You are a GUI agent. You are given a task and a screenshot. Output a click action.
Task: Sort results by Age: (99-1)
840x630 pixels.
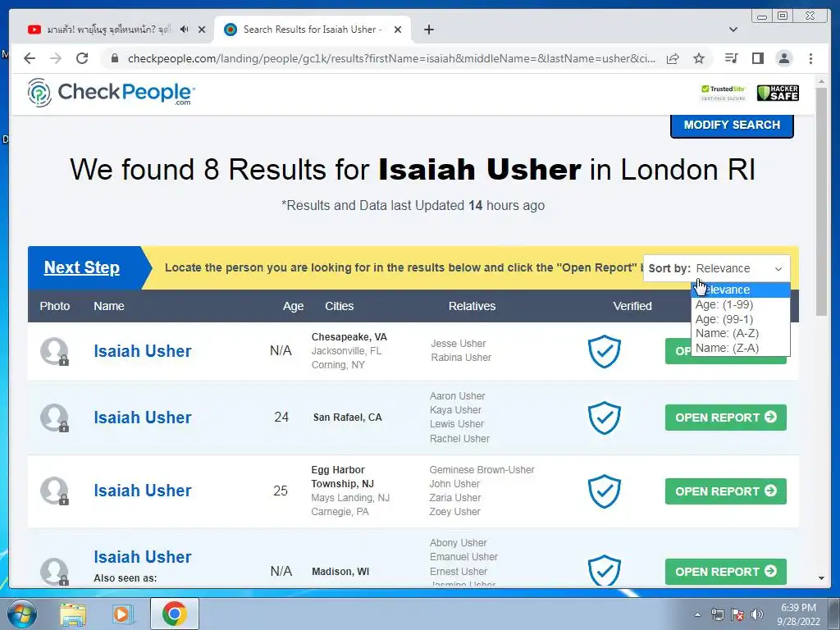click(741, 319)
